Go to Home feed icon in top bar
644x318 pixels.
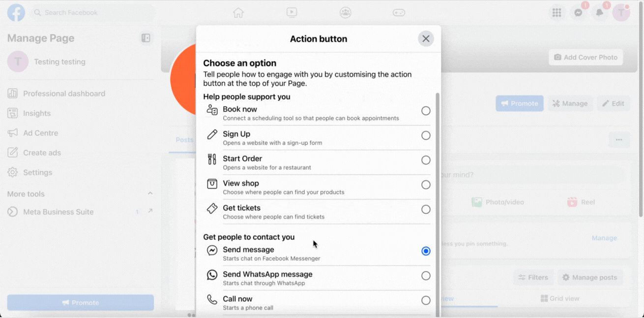click(x=238, y=13)
